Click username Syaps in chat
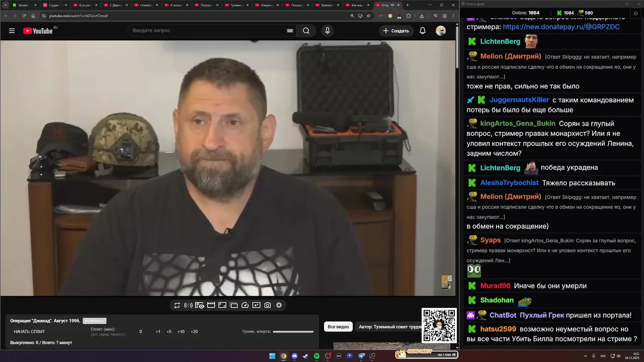The width and height of the screenshot is (644, 362). coord(491,240)
